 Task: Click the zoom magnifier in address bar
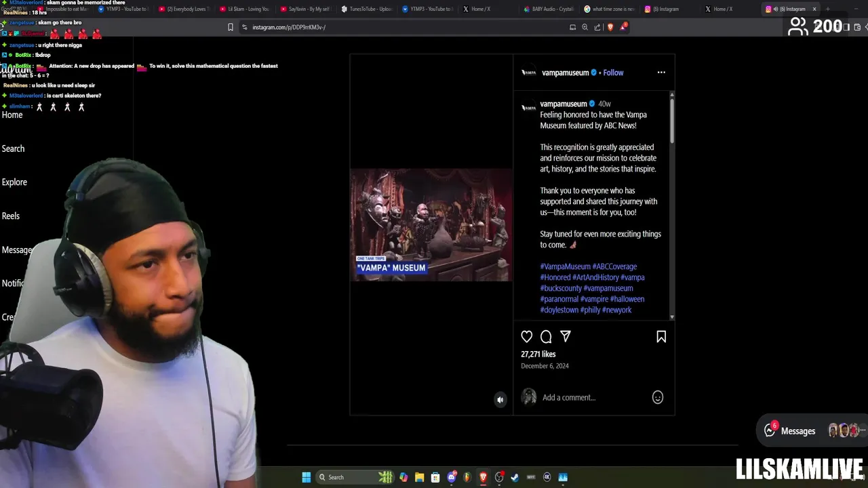pos(585,27)
